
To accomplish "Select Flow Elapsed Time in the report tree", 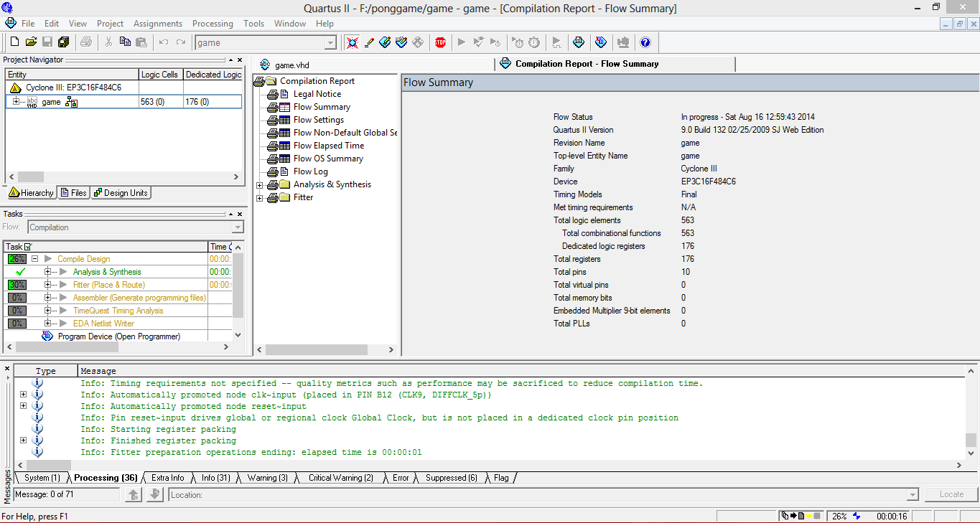I will 328,146.
